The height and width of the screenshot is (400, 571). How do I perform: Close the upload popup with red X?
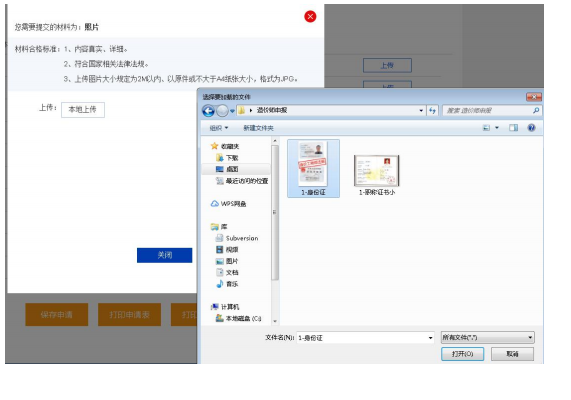(x=310, y=16)
